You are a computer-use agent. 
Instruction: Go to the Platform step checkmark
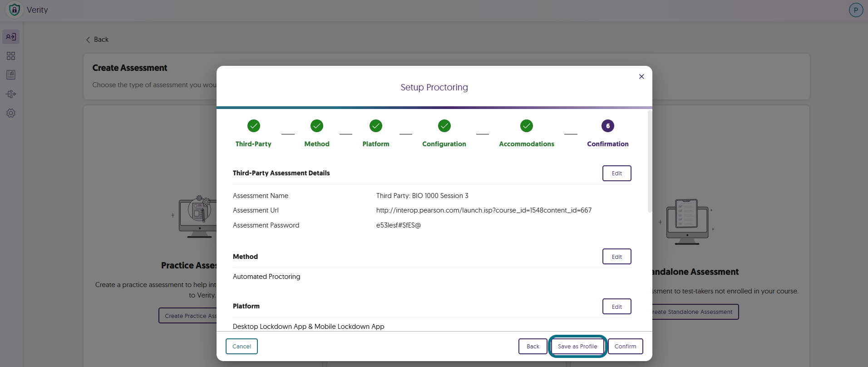point(376,126)
